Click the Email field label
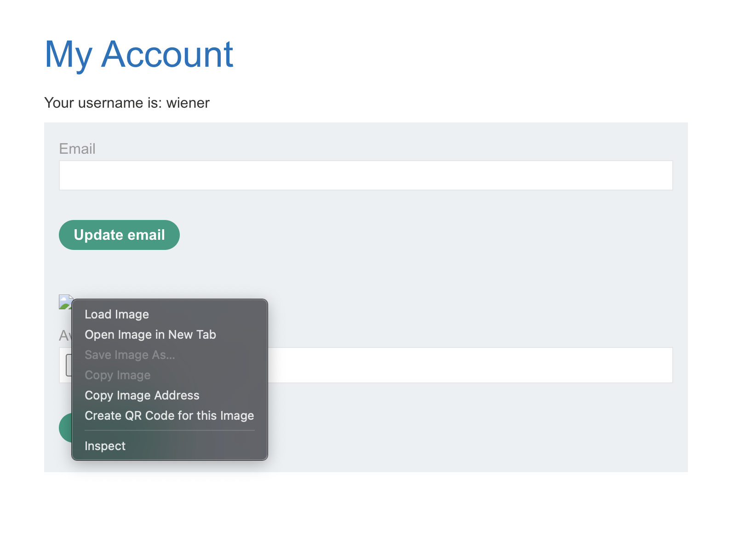 click(77, 149)
